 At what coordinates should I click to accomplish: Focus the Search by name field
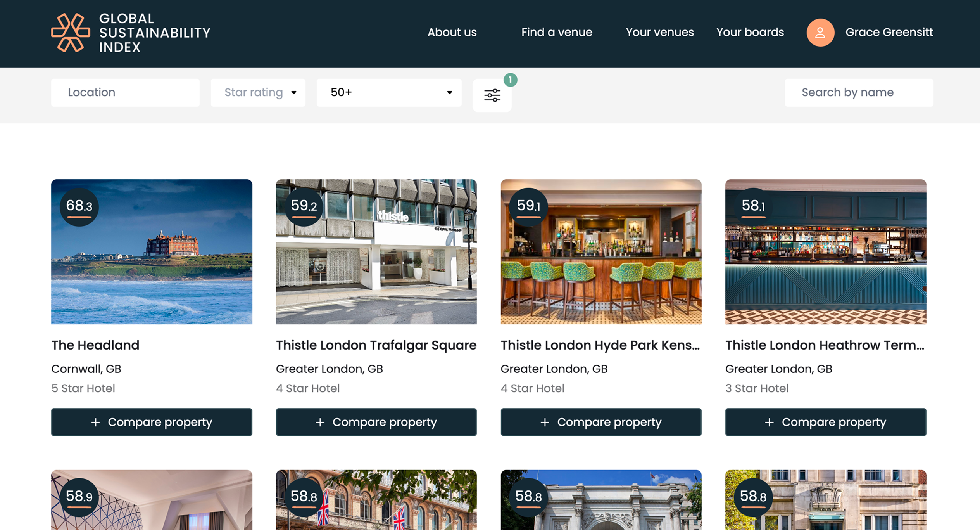[x=859, y=92]
